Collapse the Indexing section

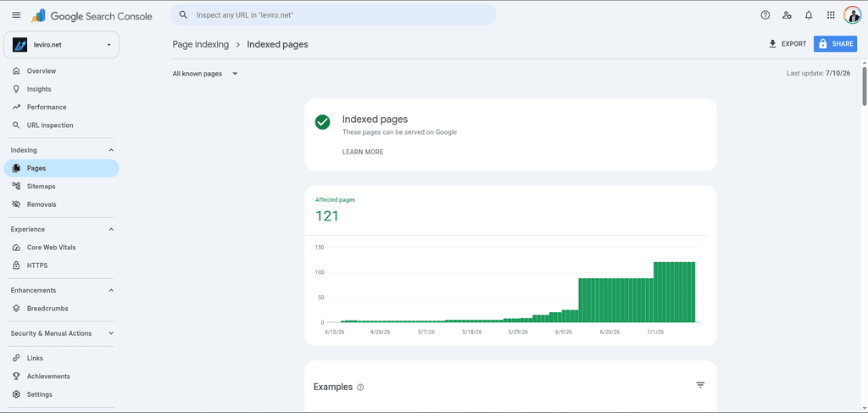(111, 150)
